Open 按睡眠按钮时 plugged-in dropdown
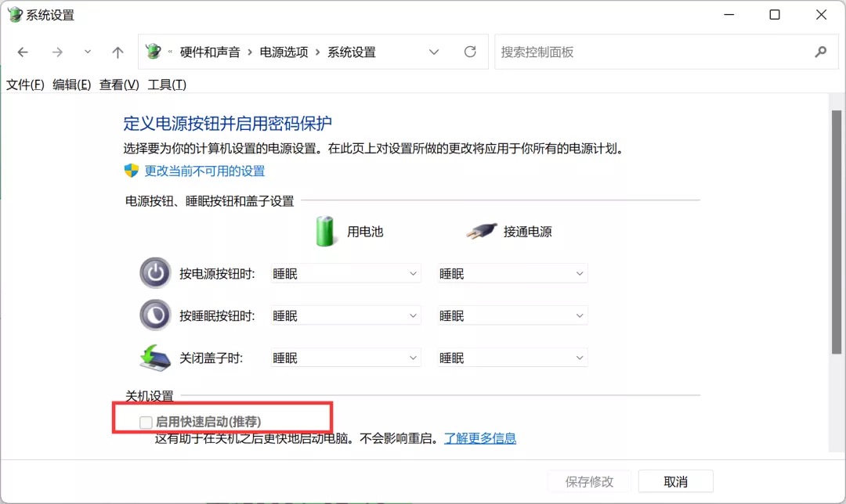This screenshot has height=504, width=846. (x=512, y=316)
